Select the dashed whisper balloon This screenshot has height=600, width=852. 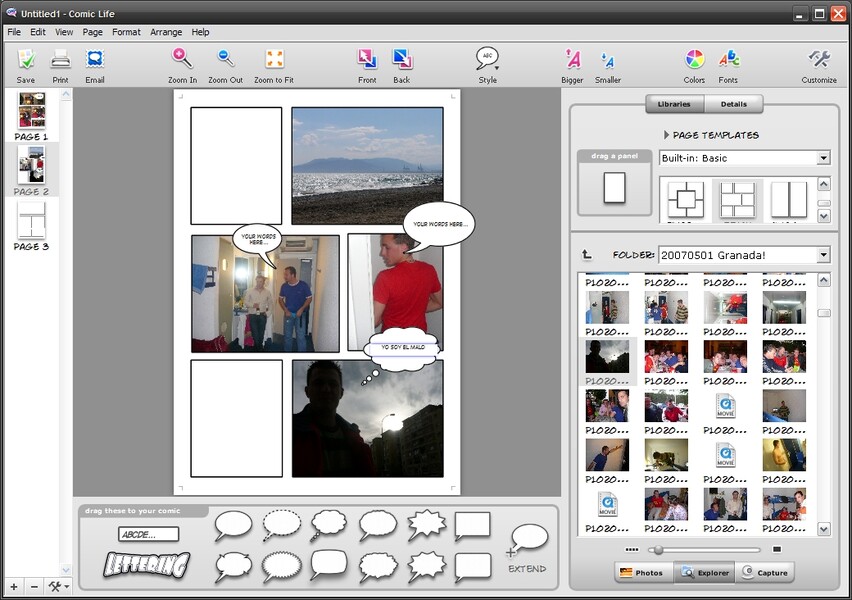point(282,525)
